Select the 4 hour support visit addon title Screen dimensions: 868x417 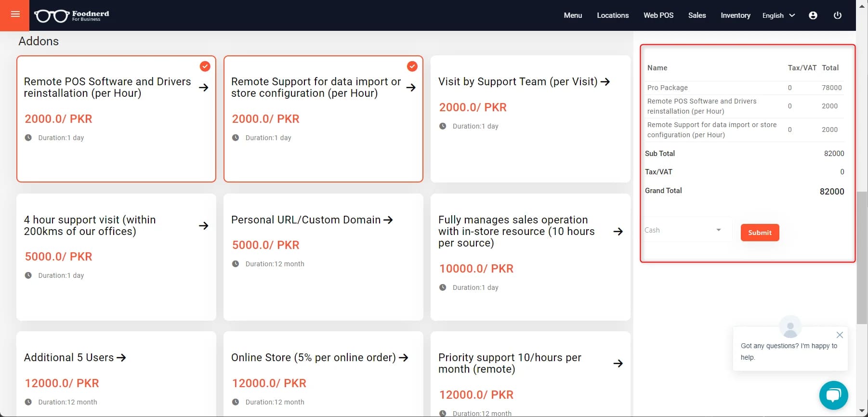click(90, 226)
